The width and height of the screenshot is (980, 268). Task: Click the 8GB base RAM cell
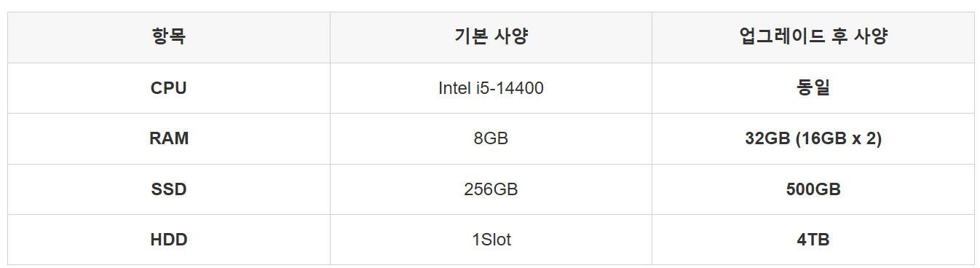(491, 138)
